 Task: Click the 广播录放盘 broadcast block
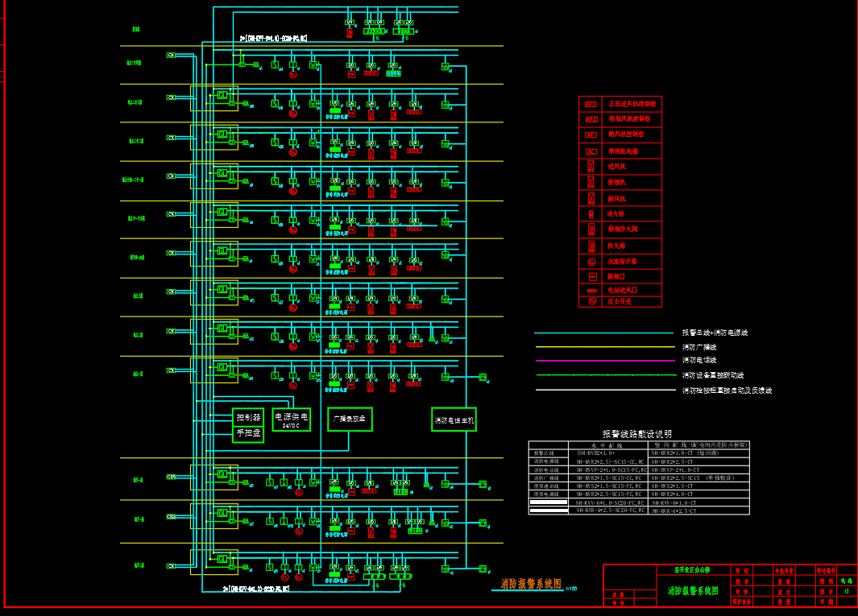350,419
